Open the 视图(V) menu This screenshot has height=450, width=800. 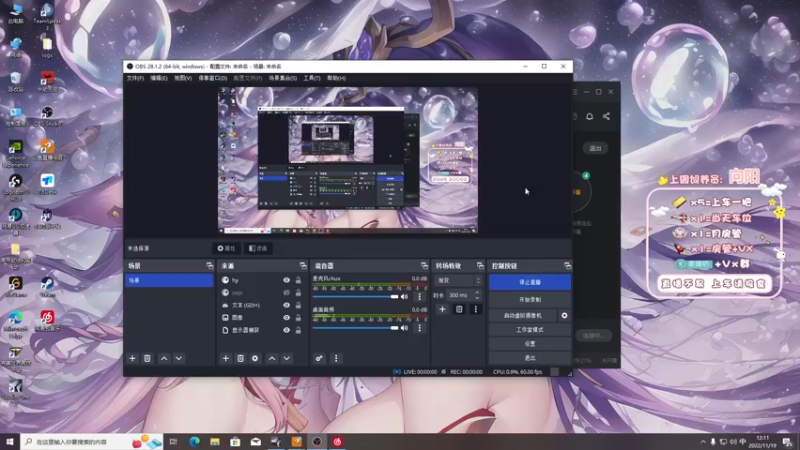(x=183, y=78)
